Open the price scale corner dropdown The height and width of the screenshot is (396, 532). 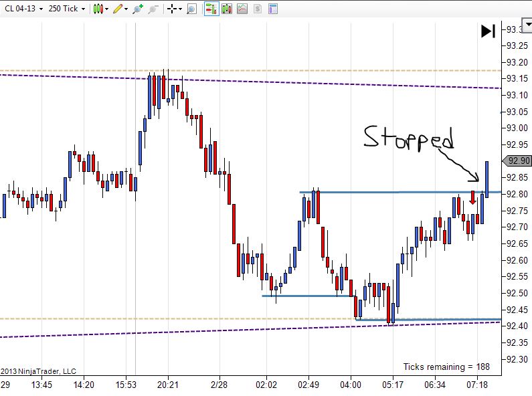(527, 25)
